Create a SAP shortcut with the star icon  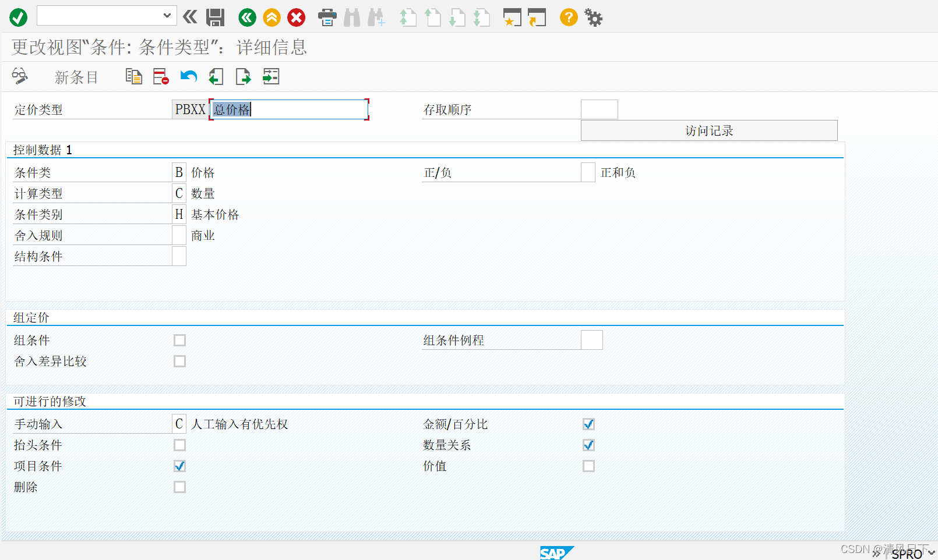click(x=512, y=17)
